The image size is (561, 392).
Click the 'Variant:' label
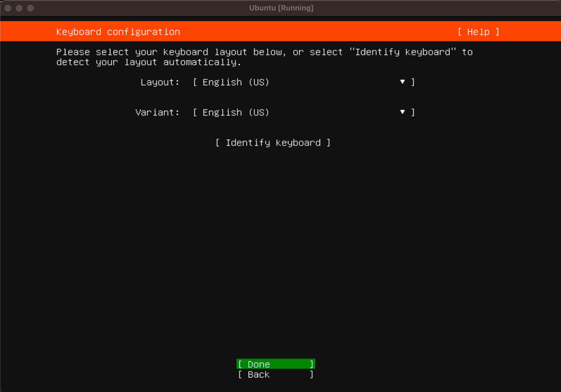coord(157,112)
